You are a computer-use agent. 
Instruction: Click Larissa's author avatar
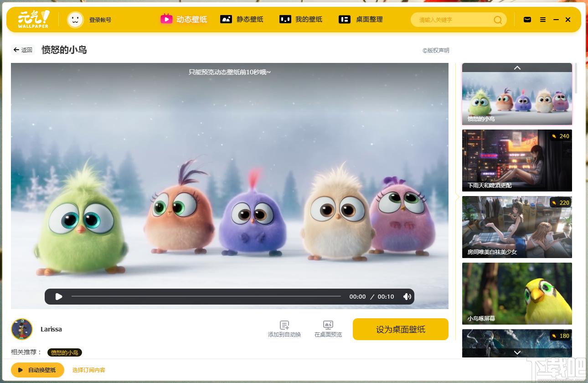[22, 329]
